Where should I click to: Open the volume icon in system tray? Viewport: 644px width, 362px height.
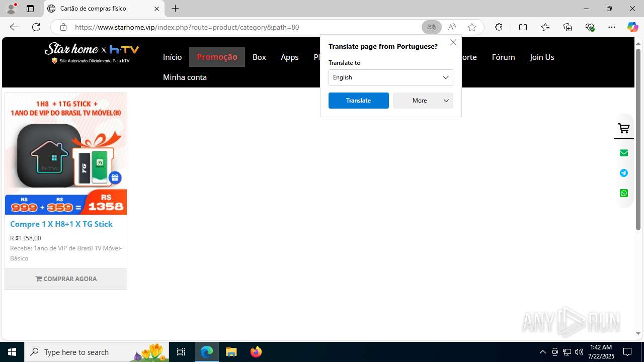579,352
